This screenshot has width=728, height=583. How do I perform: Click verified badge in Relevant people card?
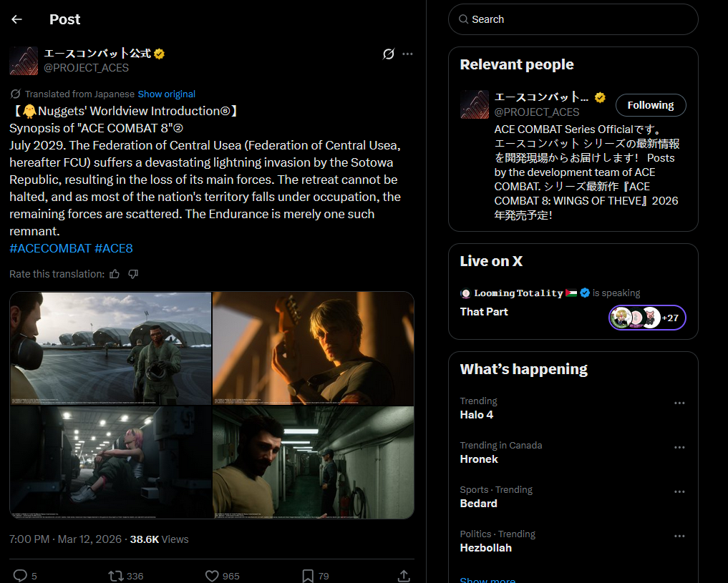coord(600,97)
